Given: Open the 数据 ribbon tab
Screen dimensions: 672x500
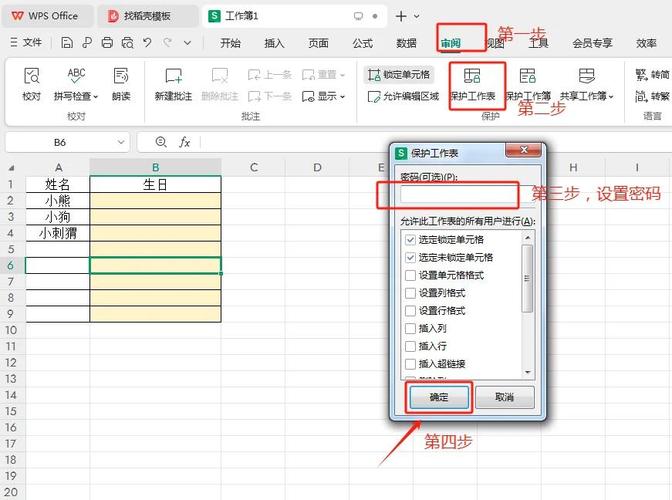Looking at the screenshot, I should tap(406, 43).
